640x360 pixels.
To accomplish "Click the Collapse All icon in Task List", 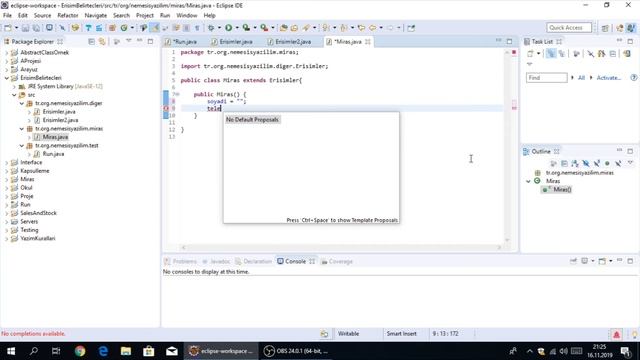I will click(613, 53).
